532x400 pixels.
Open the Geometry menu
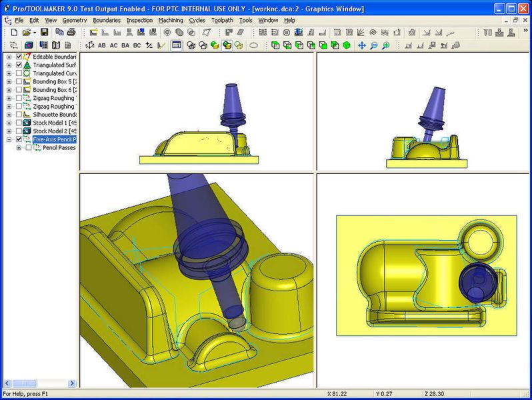click(x=75, y=21)
